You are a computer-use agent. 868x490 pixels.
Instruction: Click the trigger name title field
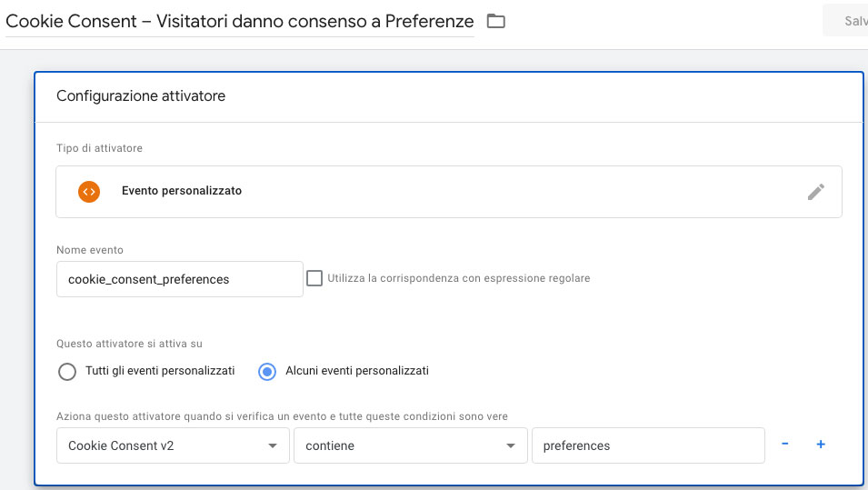pyautogui.click(x=240, y=21)
